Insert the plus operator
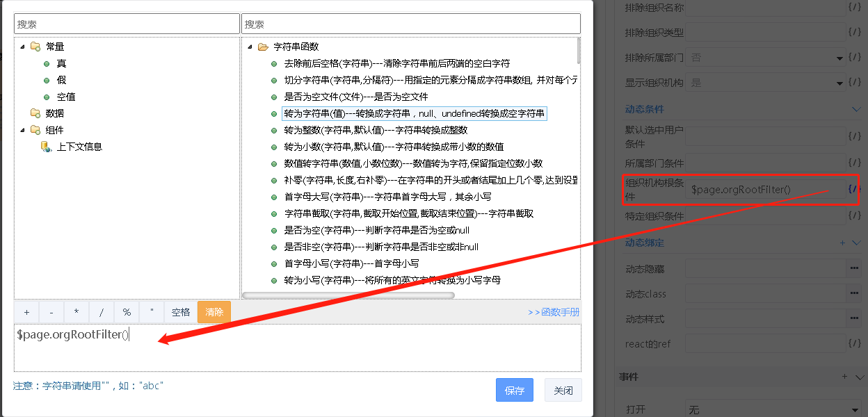 pos(26,312)
